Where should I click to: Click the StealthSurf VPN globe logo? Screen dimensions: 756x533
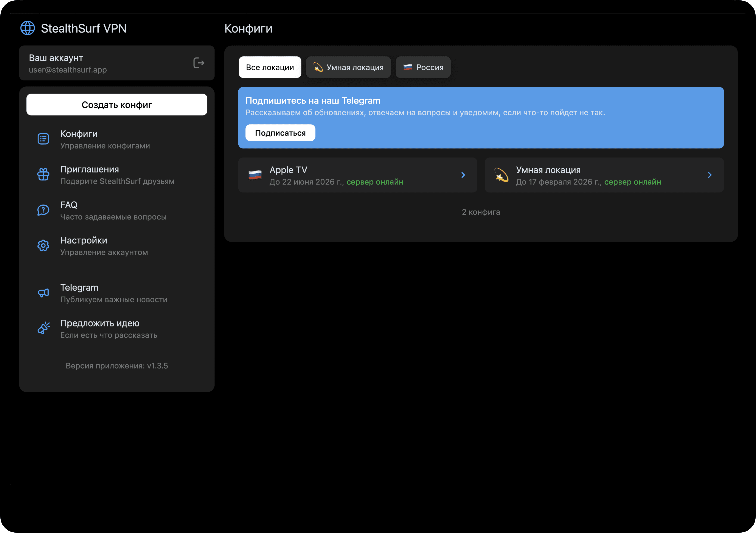[28, 28]
